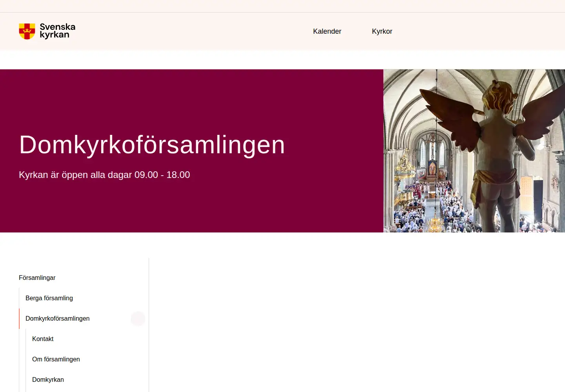The height and width of the screenshot is (392, 565).
Task: Go to Om församlingen page
Action: pyautogui.click(x=56, y=359)
